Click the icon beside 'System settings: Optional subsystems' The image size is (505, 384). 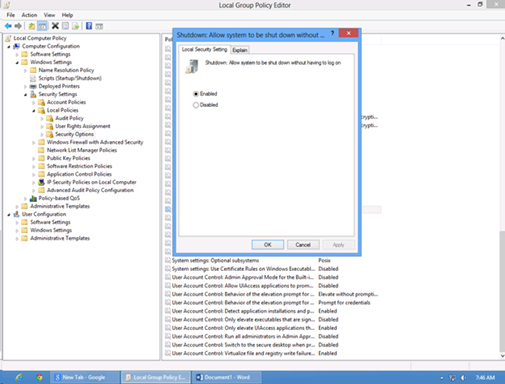click(x=168, y=260)
